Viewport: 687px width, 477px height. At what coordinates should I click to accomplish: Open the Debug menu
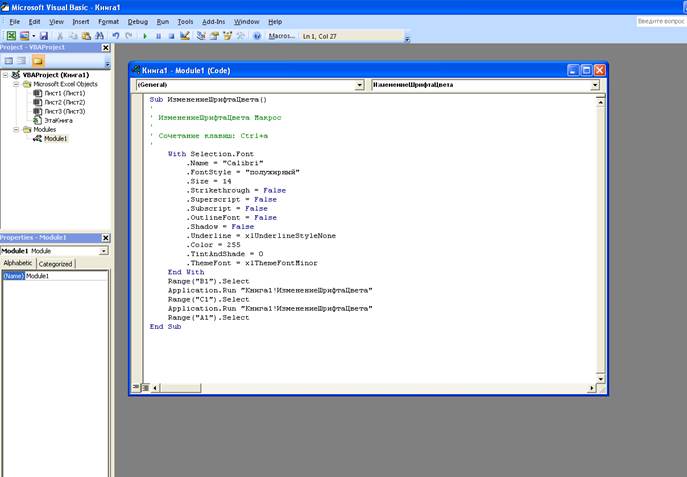(138, 21)
